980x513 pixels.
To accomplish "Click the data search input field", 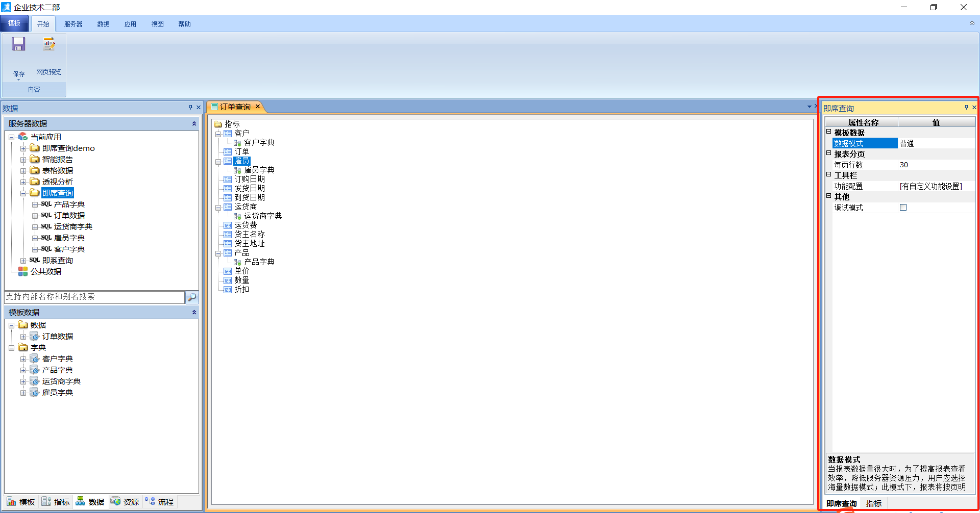I will (94, 297).
